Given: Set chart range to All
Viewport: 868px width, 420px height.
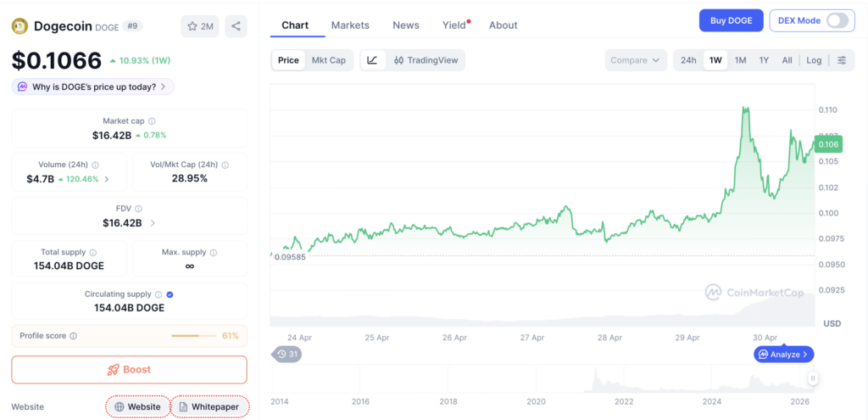Looking at the screenshot, I should tap(787, 60).
